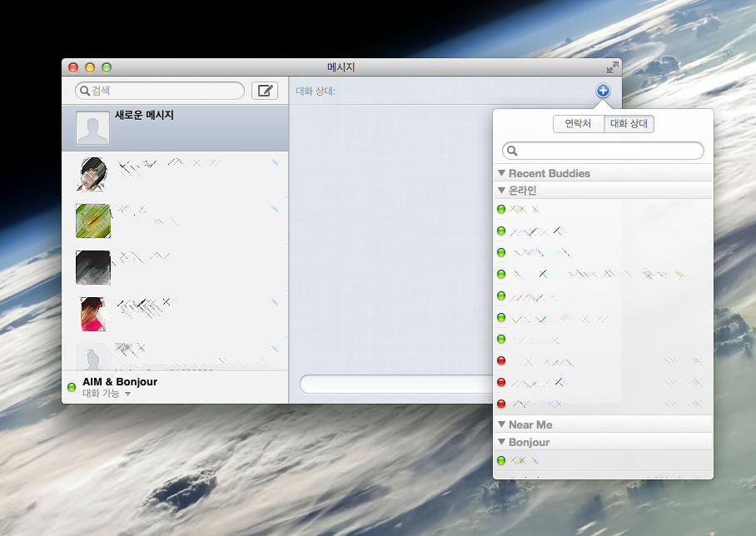
Task: Open the conversation with the pink-shirt avatar
Action: tap(92, 314)
